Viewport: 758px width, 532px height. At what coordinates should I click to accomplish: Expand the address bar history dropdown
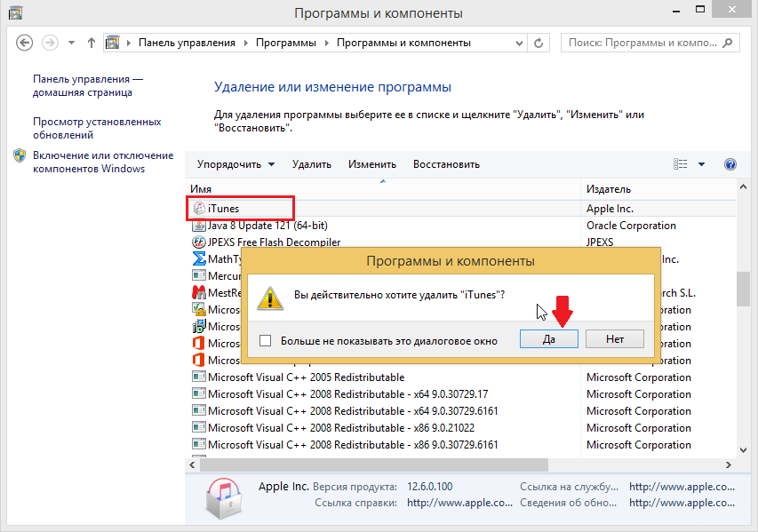[519, 43]
